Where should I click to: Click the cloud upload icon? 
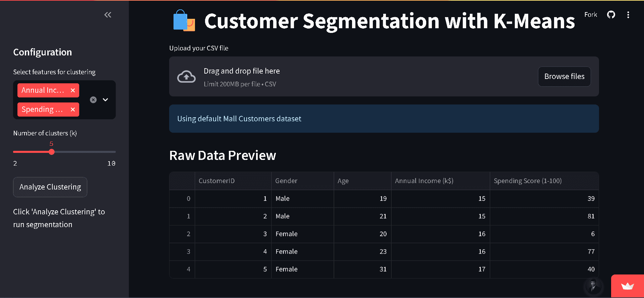[186, 77]
